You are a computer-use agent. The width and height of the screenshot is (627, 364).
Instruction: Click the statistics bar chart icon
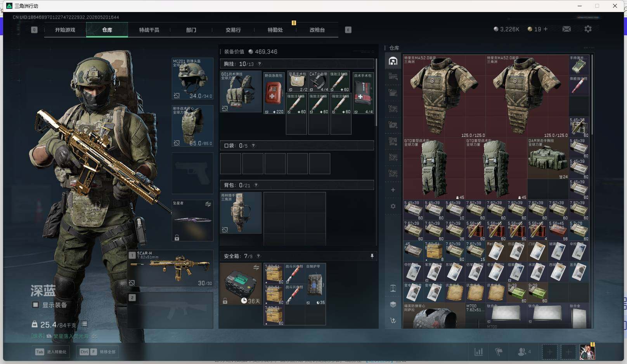click(479, 352)
